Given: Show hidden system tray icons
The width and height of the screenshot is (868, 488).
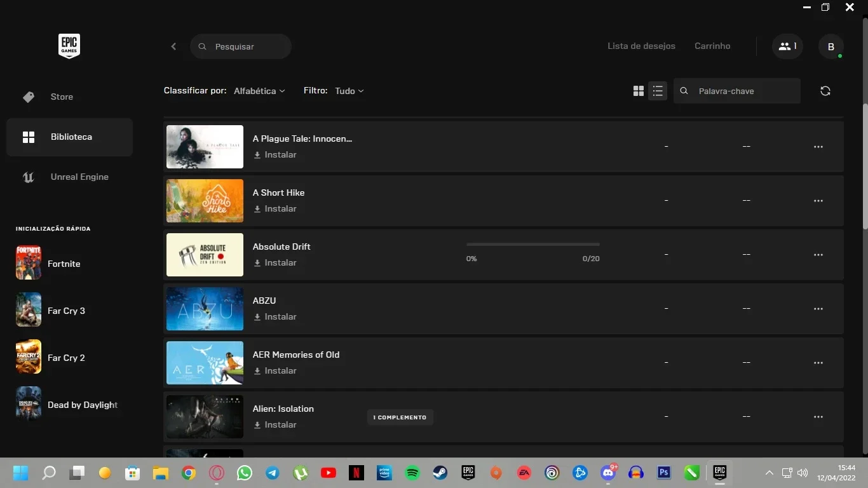Looking at the screenshot, I should point(769,473).
